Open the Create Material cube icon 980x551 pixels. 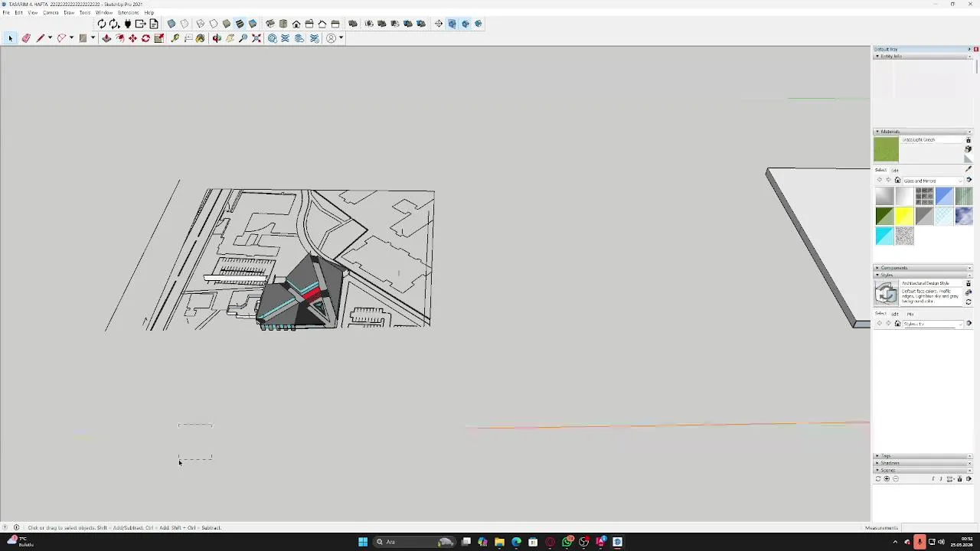pyautogui.click(x=968, y=149)
